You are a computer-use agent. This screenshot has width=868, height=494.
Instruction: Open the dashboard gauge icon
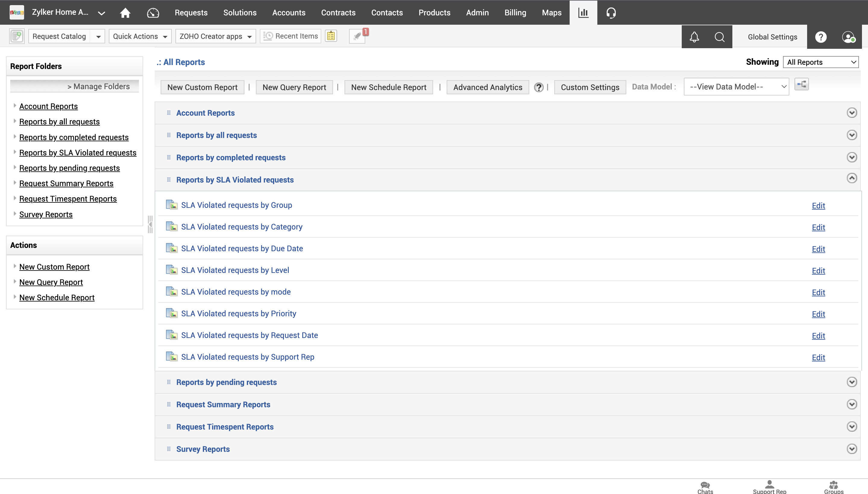click(153, 13)
